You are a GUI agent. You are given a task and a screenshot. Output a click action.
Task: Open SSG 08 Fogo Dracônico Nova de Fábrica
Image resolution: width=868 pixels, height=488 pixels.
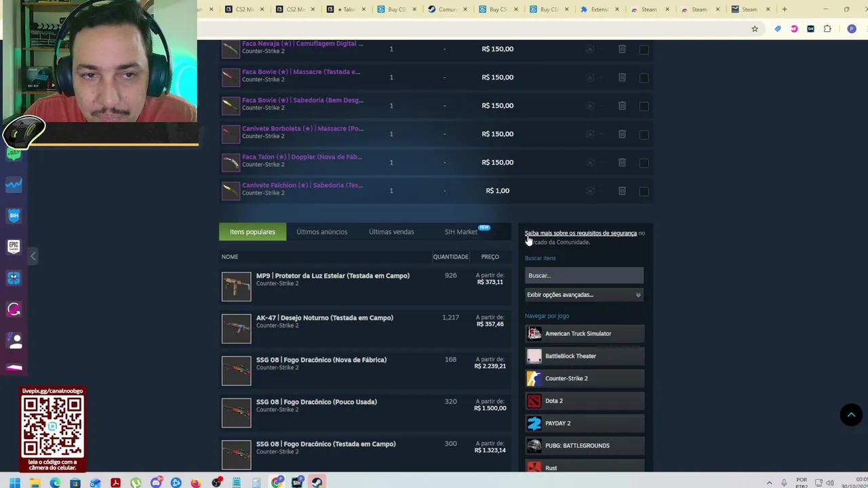pyautogui.click(x=321, y=360)
